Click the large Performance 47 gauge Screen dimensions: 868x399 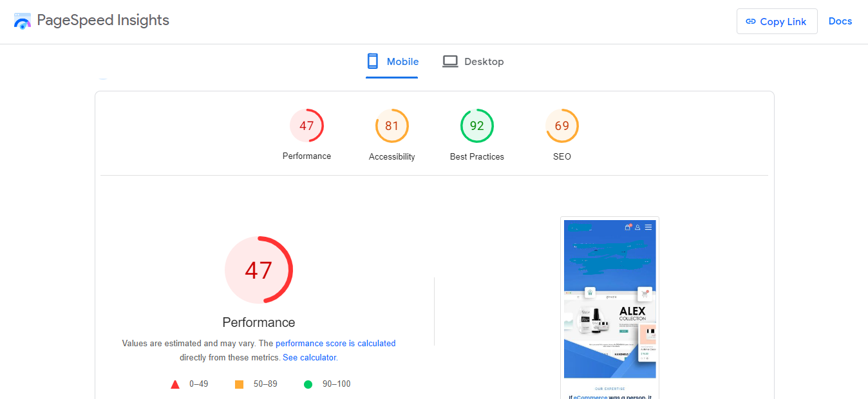coord(259,270)
